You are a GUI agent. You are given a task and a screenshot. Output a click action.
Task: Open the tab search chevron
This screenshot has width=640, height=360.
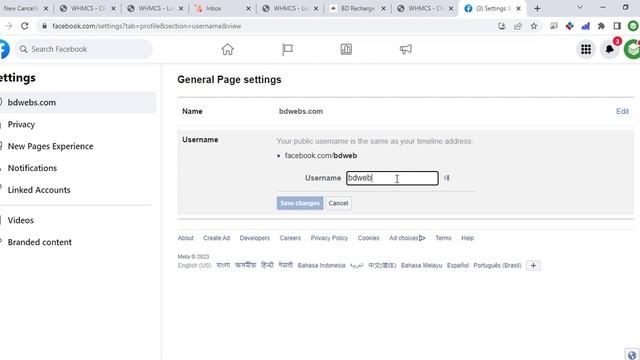(x=580, y=8)
